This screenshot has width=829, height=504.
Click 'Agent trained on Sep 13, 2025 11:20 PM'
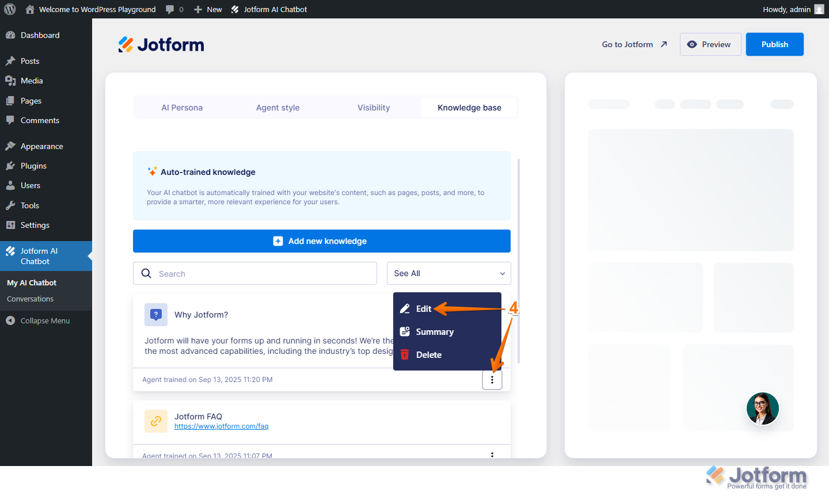[x=207, y=380]
